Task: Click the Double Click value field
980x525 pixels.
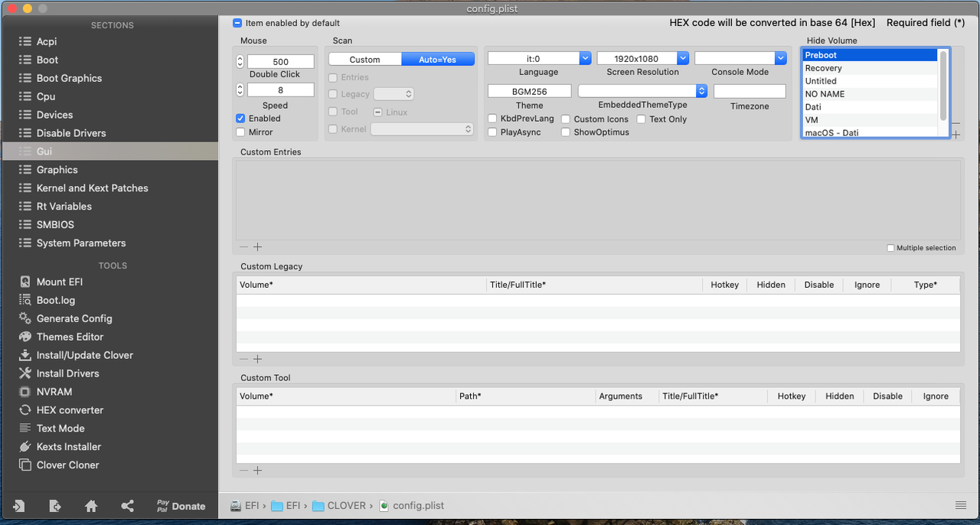Action: (x=280, y=61)
